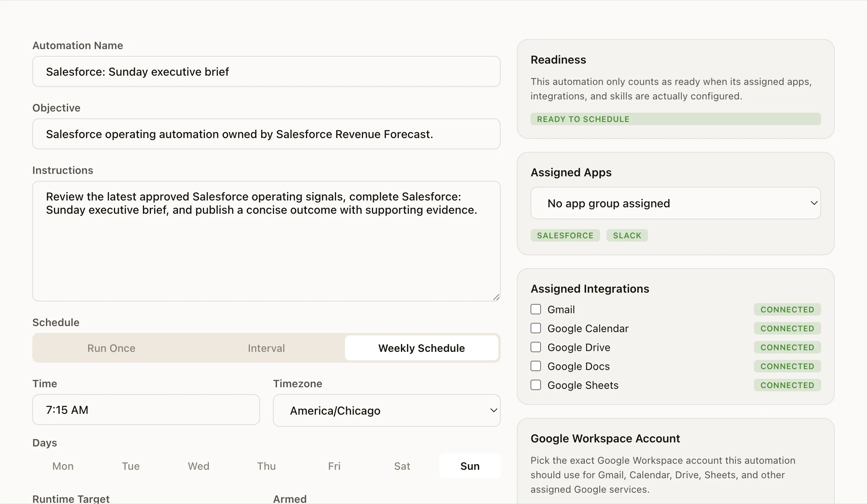Switch to the Run Once schedule tab
Viewport: 867px width, 504px height.
pyautogui.click(x=111, y=348)
